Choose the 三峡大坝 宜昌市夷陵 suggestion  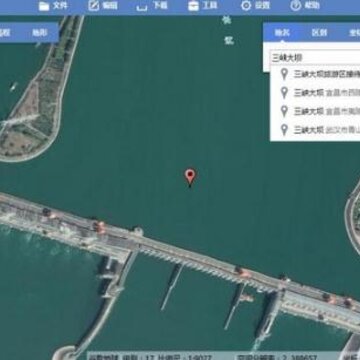315,111
